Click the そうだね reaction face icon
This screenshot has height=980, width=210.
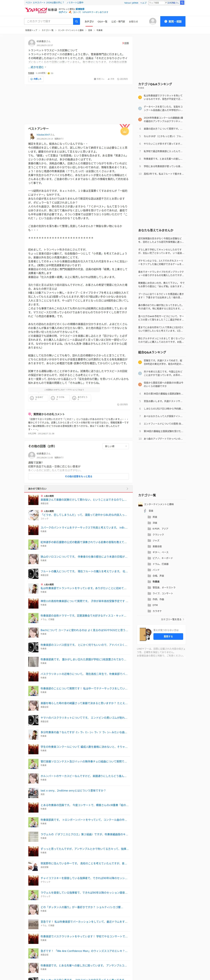click(x=53, y=398)
